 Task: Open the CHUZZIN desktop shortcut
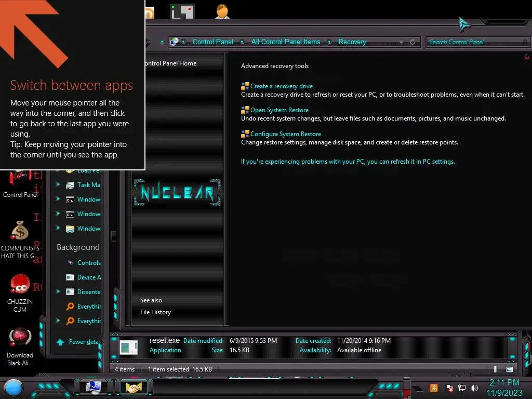[20, 293]
